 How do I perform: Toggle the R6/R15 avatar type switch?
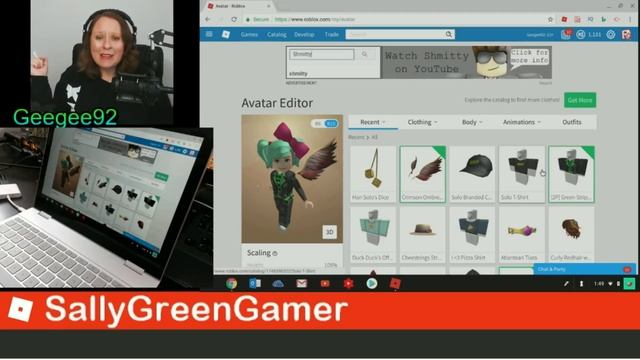[x=325, y=123]
